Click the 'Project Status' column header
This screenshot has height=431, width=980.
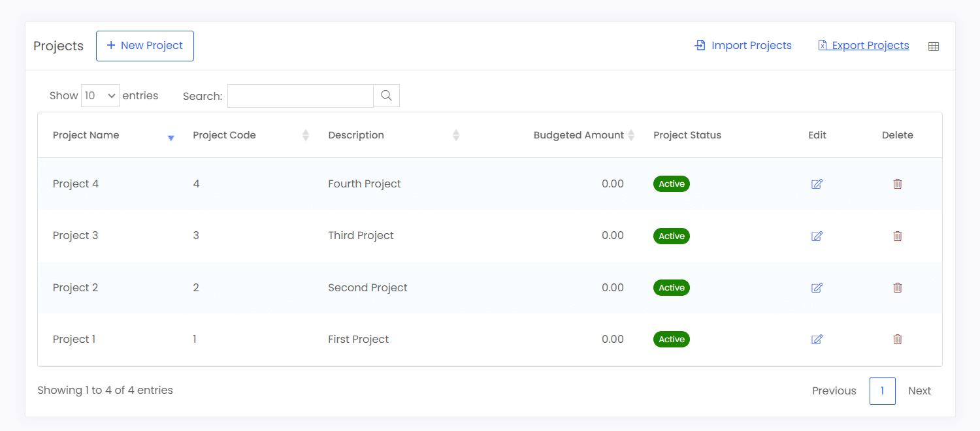pos(687,135)
